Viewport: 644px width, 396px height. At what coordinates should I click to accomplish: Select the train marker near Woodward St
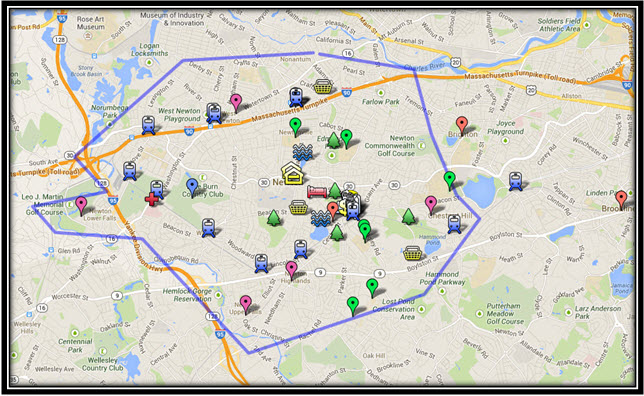click(x=261, y=263)
